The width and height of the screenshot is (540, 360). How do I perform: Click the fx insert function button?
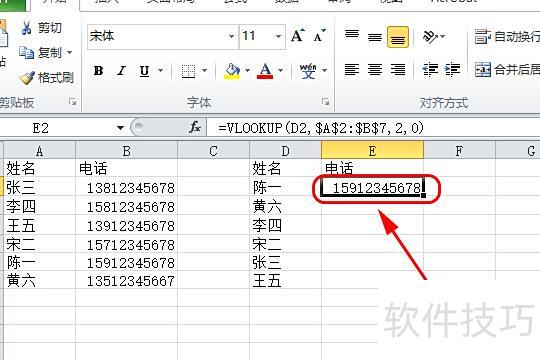[x=195, y=127]
